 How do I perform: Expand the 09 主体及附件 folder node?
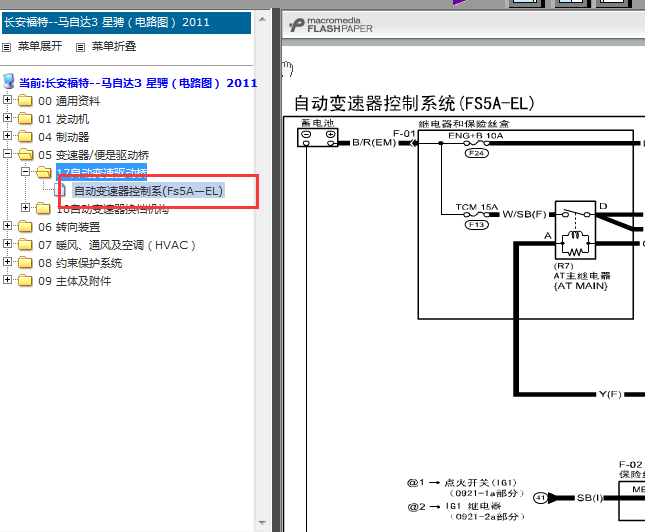tap(7, 280)
